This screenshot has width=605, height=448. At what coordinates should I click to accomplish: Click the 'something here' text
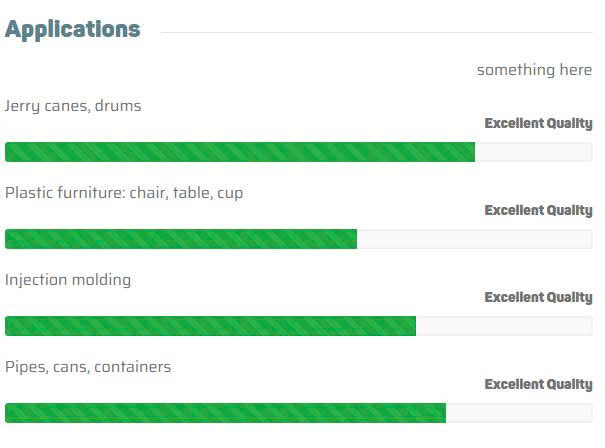534,70
